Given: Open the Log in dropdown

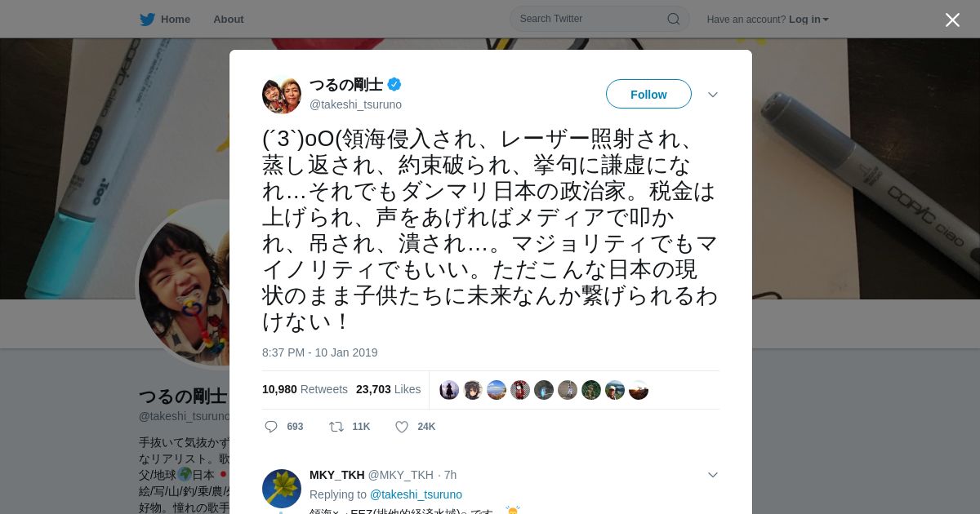Looking at the screenshot, I should [x=808, y=19].
